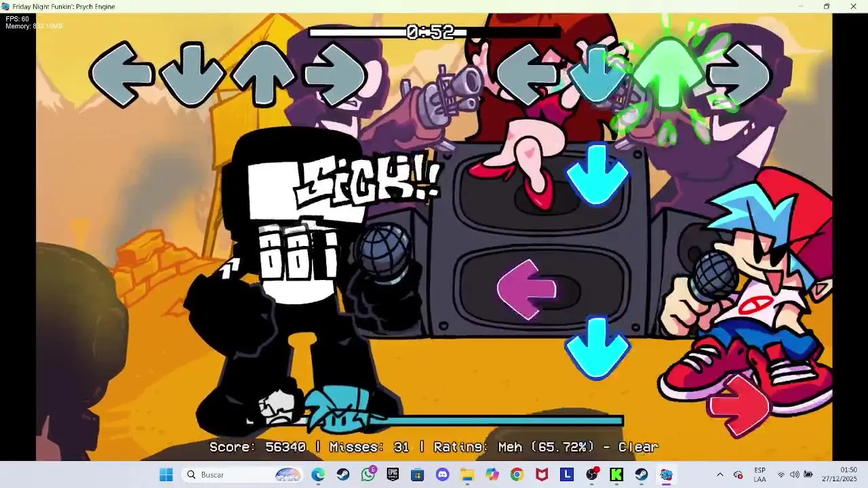868x488 pixels.
Task: Expand the hidden system tray icons chevron
Action: tap(720, 474)
